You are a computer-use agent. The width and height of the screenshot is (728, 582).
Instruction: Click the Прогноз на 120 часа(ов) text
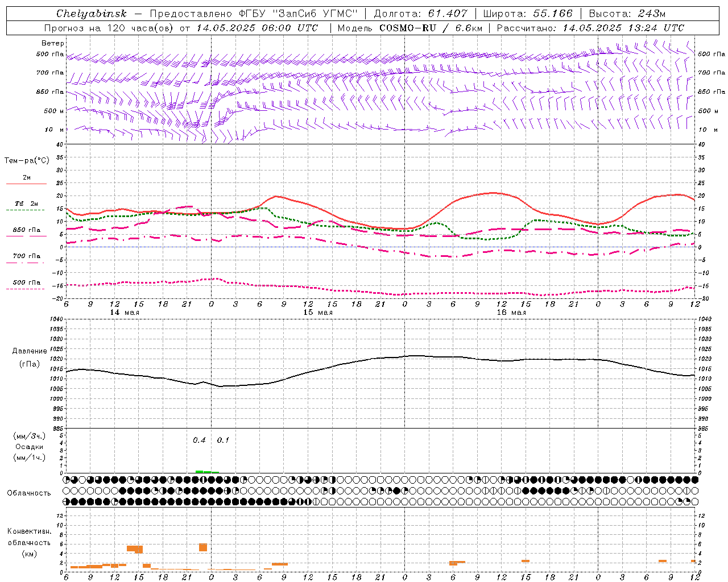tap(110, 28)
